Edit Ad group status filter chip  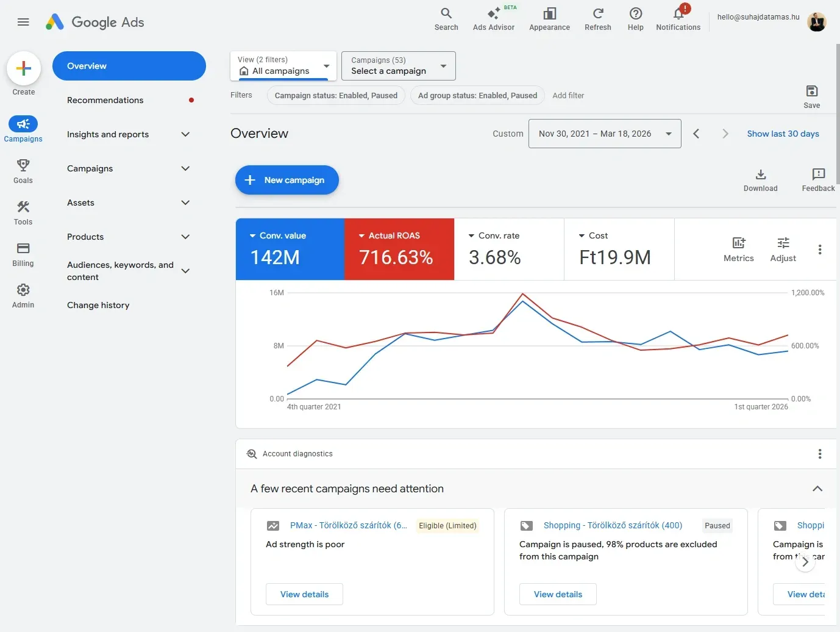477,96
